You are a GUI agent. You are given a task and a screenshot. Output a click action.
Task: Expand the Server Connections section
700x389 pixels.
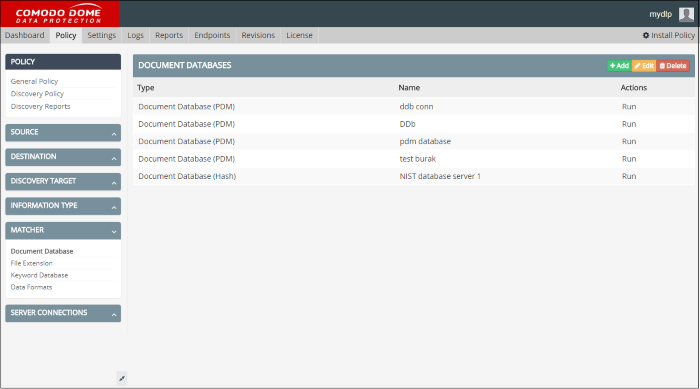[63, 313]
